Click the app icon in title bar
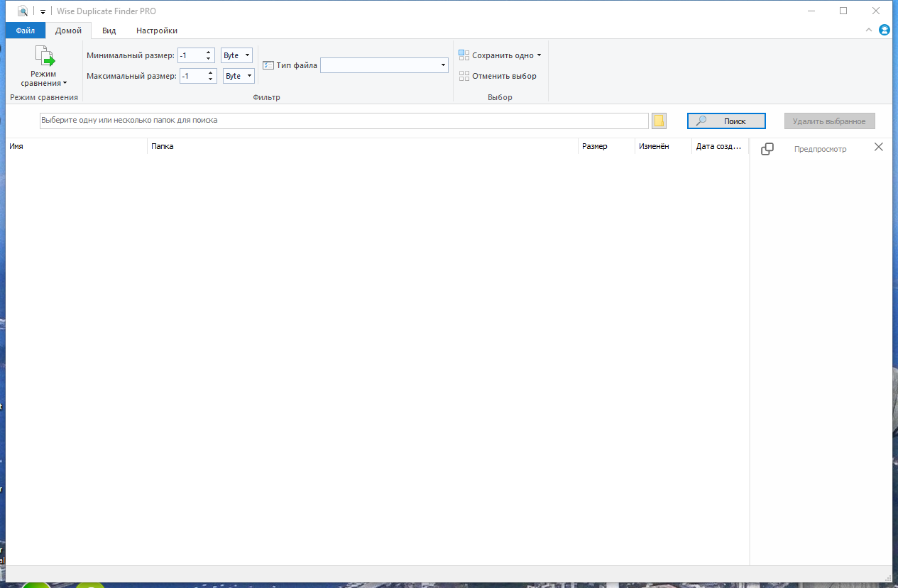The image size is (898, 588). (x=23, y=11)
